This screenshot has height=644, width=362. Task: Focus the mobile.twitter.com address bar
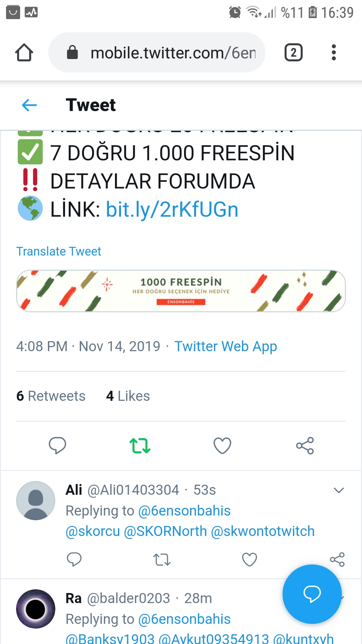tap(157, 52)
